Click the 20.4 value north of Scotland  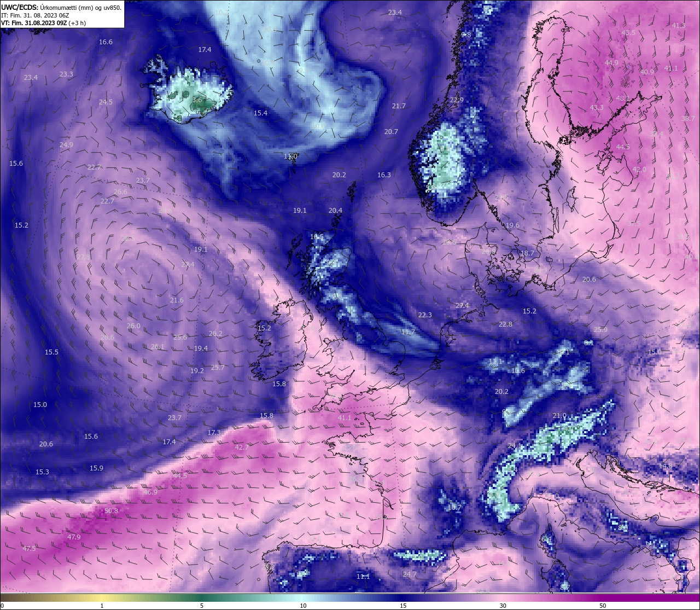click(335, 211)
